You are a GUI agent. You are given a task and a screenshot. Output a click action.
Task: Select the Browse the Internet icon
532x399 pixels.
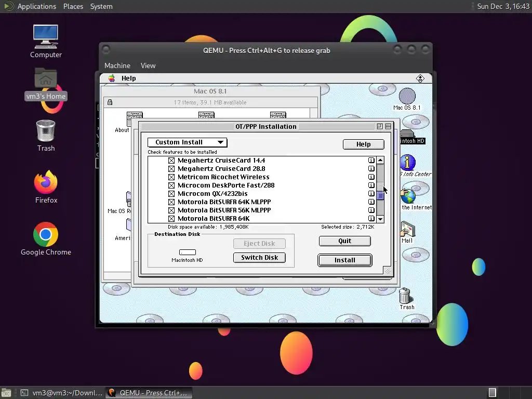coord(408,196)
